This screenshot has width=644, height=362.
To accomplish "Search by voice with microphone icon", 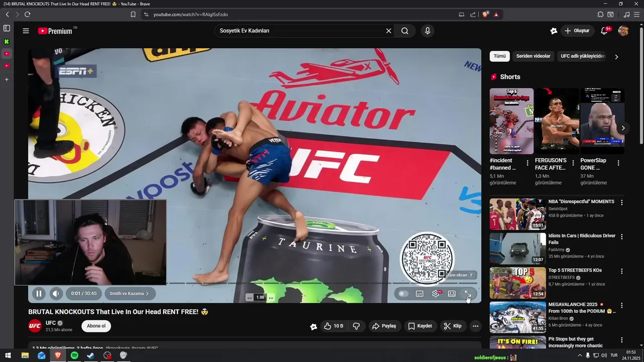I will coord(428,31).
